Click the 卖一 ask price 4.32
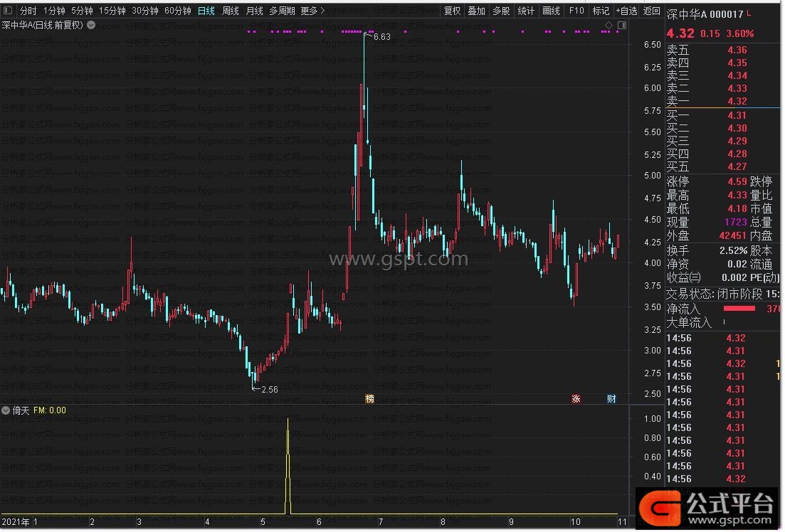This screenshot has height=532, width=785. [x=737, y=101]
